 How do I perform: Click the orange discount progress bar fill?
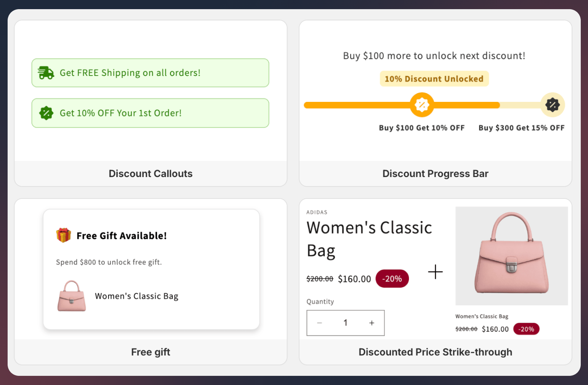358,105
